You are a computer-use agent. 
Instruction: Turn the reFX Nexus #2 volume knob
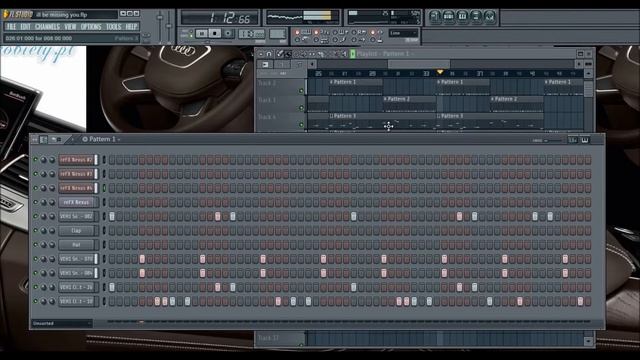click(52, 160)
